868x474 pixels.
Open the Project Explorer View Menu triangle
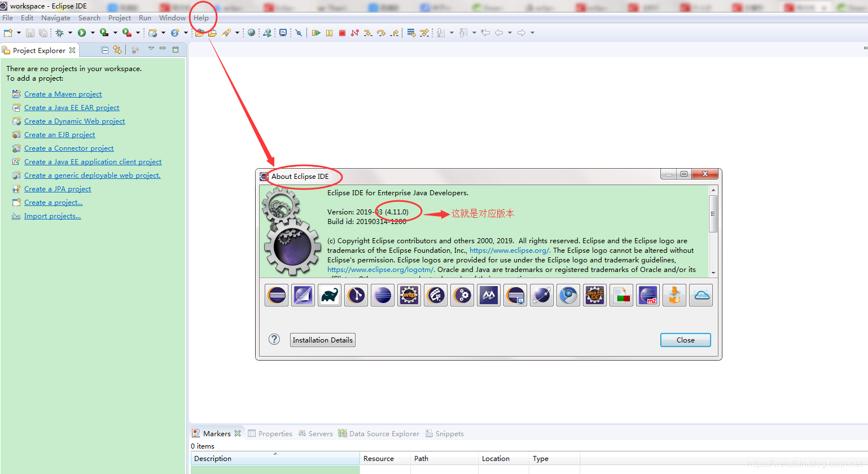pyautogui.click(x=151, y=49)
